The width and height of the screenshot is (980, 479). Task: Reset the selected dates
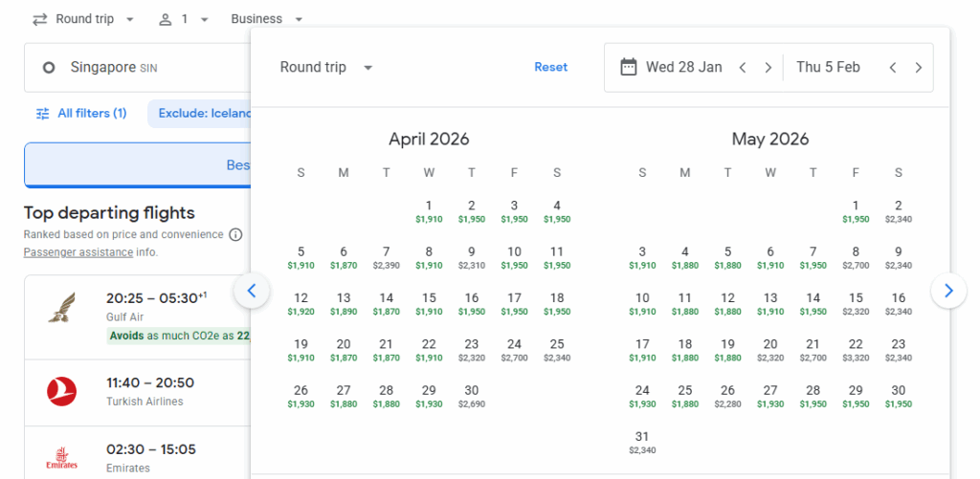pyautogui.click(x=550, y=67)
